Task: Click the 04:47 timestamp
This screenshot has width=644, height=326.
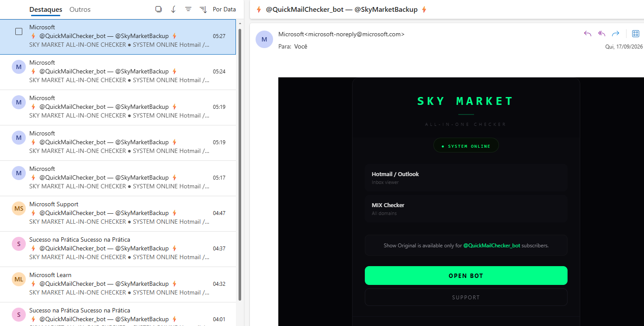Action: tap(219, 213)
